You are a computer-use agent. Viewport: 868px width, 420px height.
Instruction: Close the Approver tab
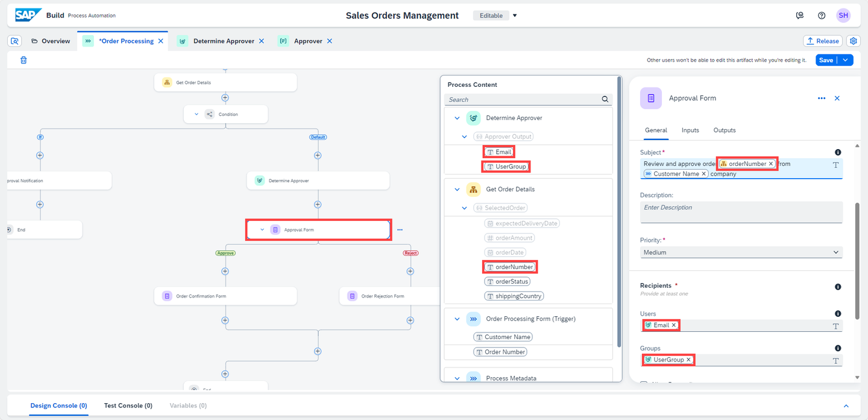[329, 41]
